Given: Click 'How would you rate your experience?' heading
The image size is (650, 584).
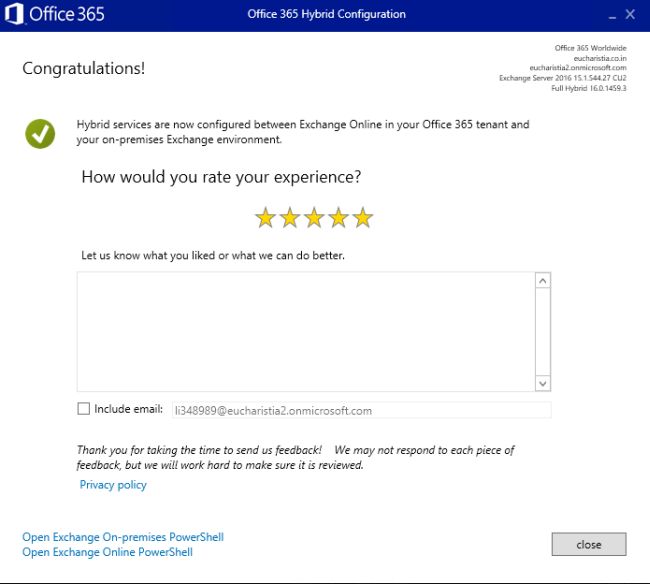Looking at the screenshot, I should click(x=221, y=177).
